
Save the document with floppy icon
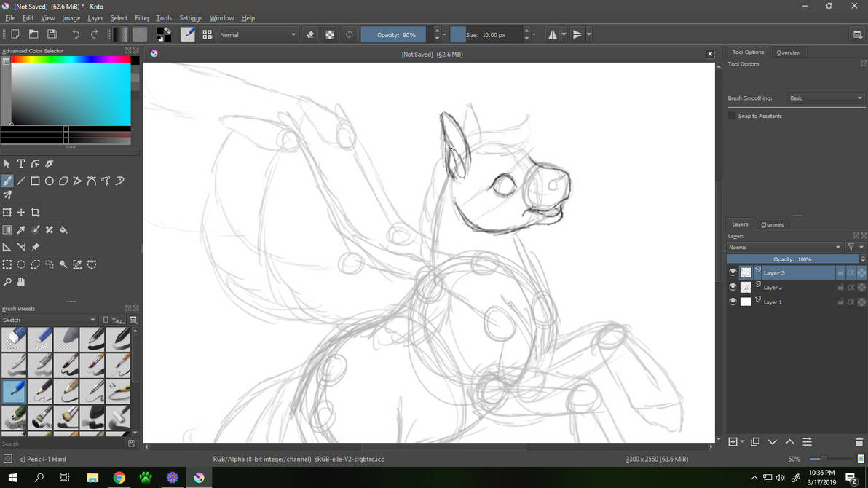52,34
